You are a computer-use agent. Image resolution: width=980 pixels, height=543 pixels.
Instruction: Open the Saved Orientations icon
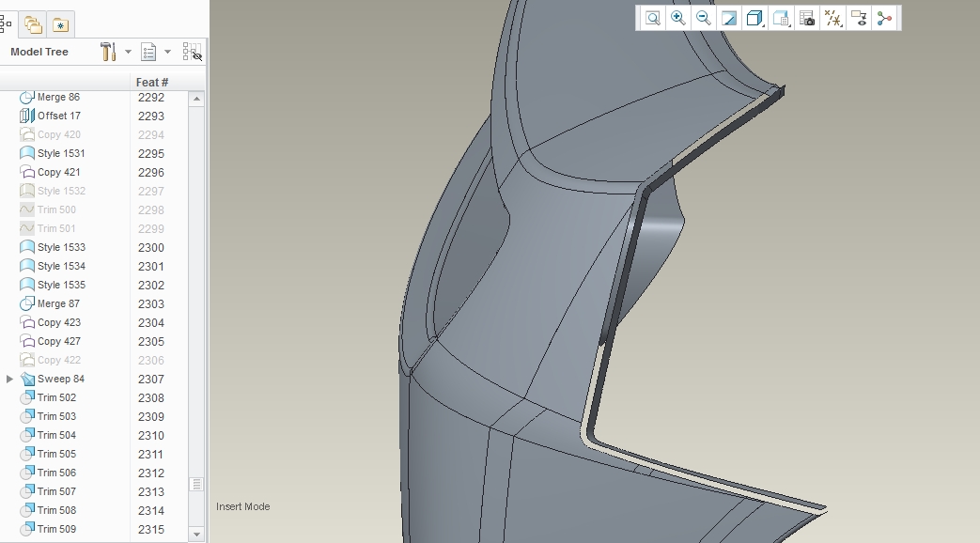tap(781, 18)
